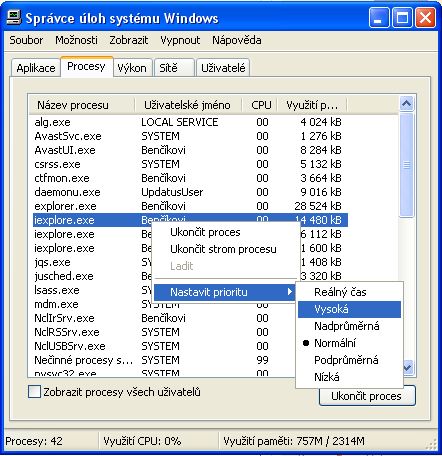Viewport: 442px width, 456px height.
Task: Maximize the Task Manager window
Action: pos(402,17)
